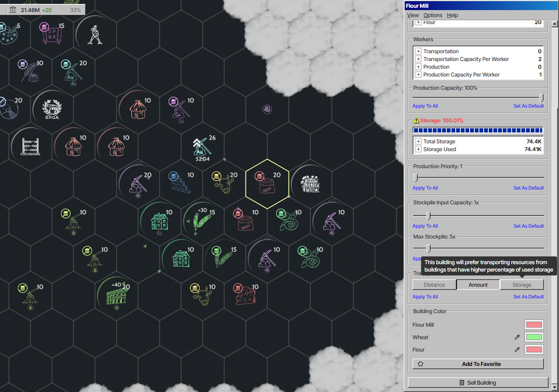Select the copper mining camp building
559x392 pixels.
(180, 109)
